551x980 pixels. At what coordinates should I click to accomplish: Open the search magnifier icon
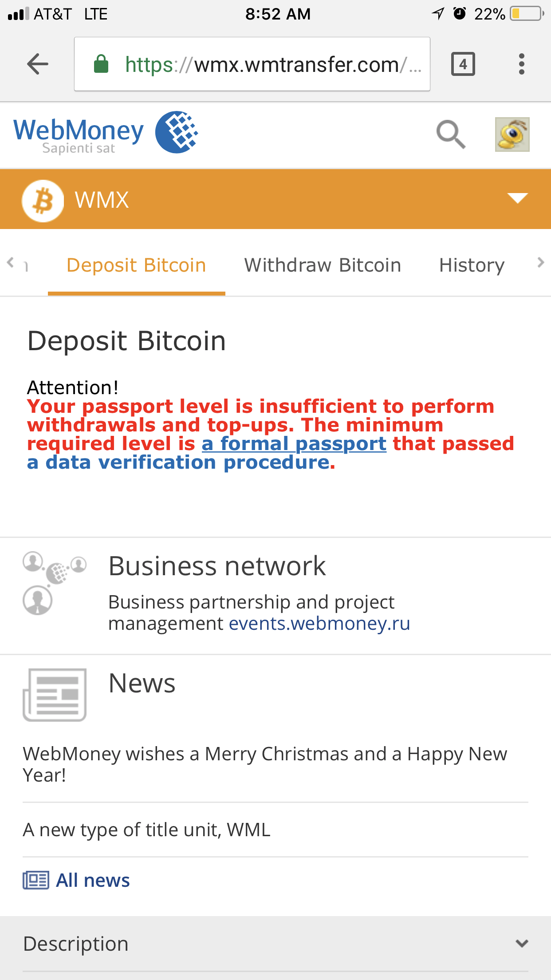450,134
